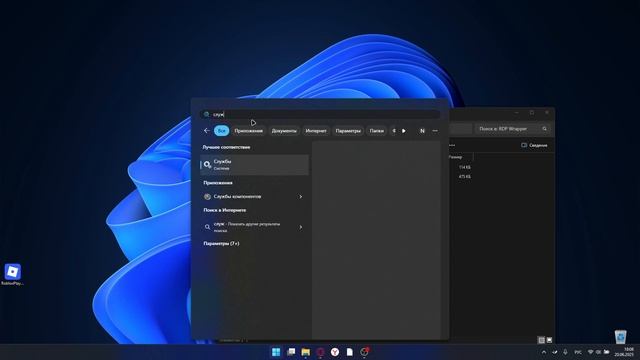Open the Recycle Bin on the desktop
Screen dimensions: 640x360
coord(621,337)
